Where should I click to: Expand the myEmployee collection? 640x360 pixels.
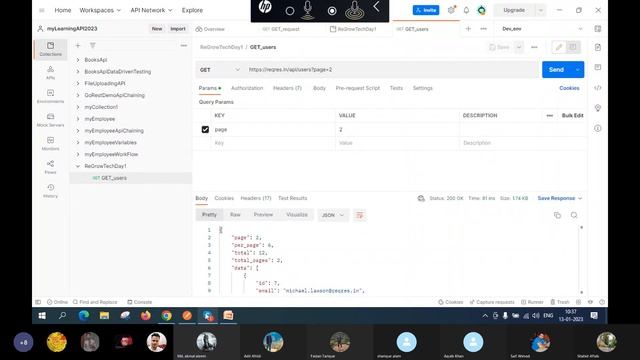78,119
